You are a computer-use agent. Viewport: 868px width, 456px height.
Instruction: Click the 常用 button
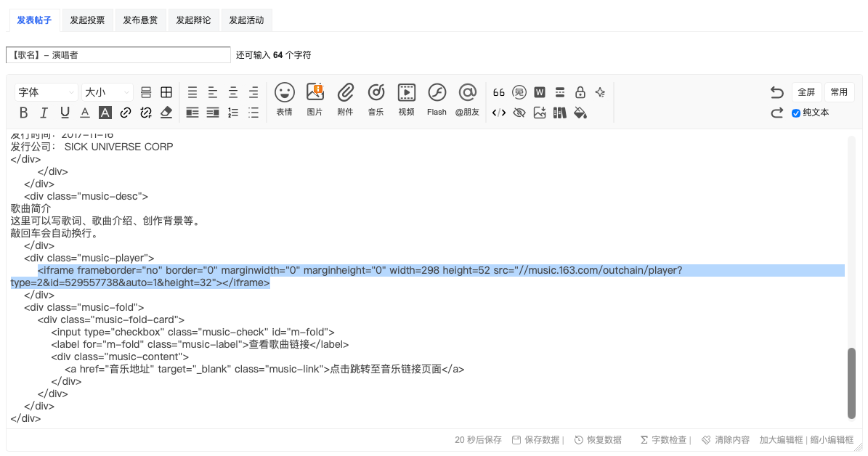[839, 92]
